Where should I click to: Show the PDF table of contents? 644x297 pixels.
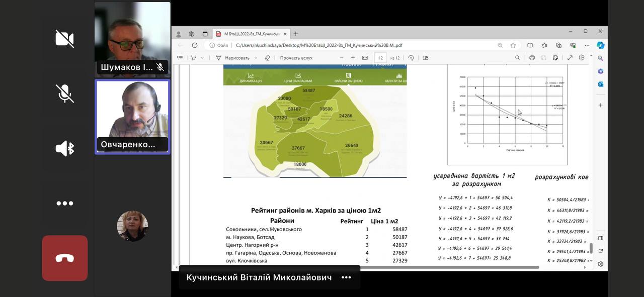[180, 58]
